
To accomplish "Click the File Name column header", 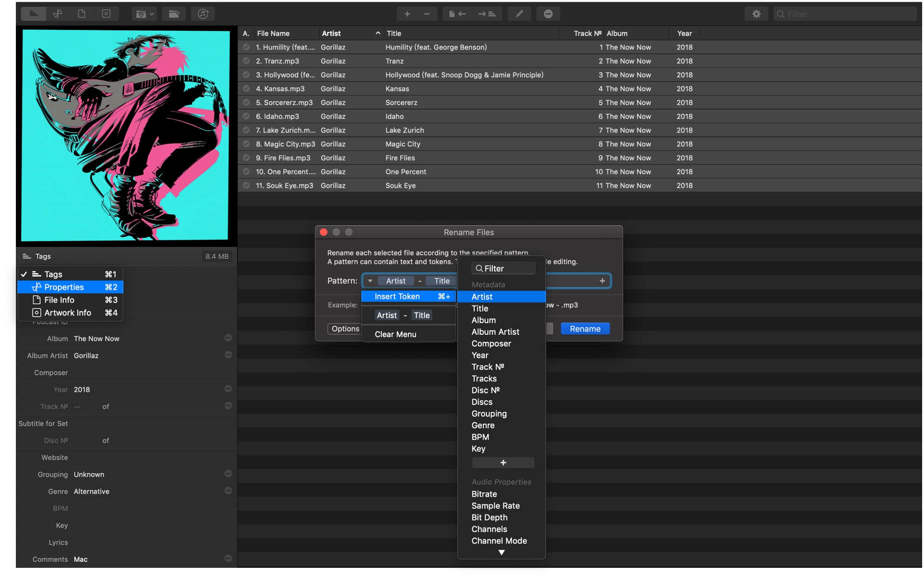I will [286, 33].
